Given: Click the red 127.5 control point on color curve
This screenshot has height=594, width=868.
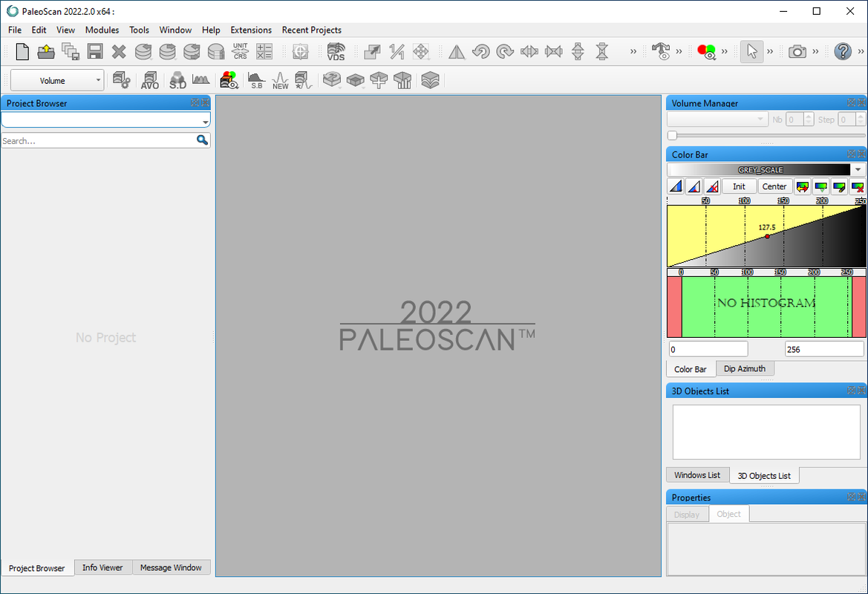Looking at the screenshot, I should pyautogui.click(x=767, y=236).
